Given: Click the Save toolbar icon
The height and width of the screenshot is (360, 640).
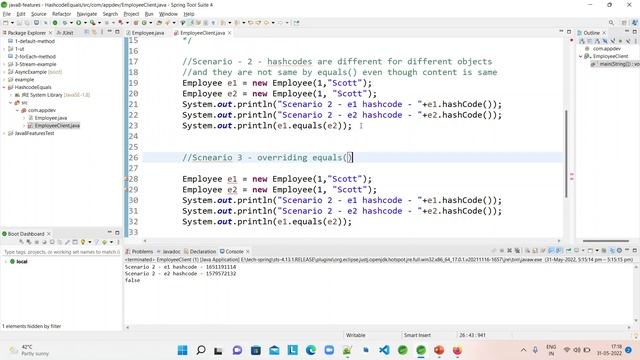Looking at the screenshot, I should click(x=20, y=23).
